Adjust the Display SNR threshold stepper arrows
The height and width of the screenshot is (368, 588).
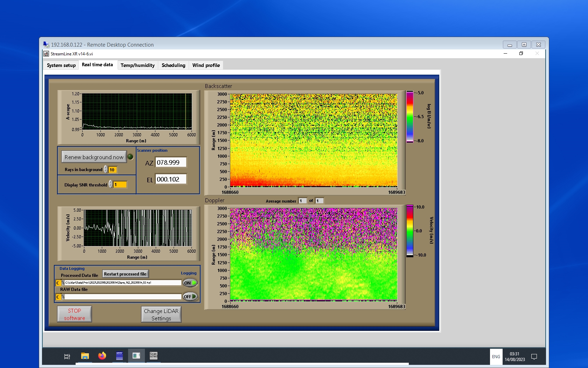pos(111,184)
